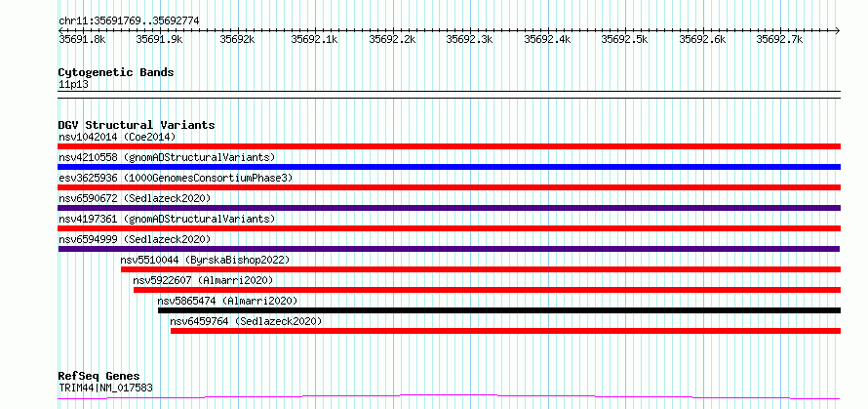Select the blue nsv4210558 variant bar
Viewport: 868px width, 409px height.
click(450, 167)
